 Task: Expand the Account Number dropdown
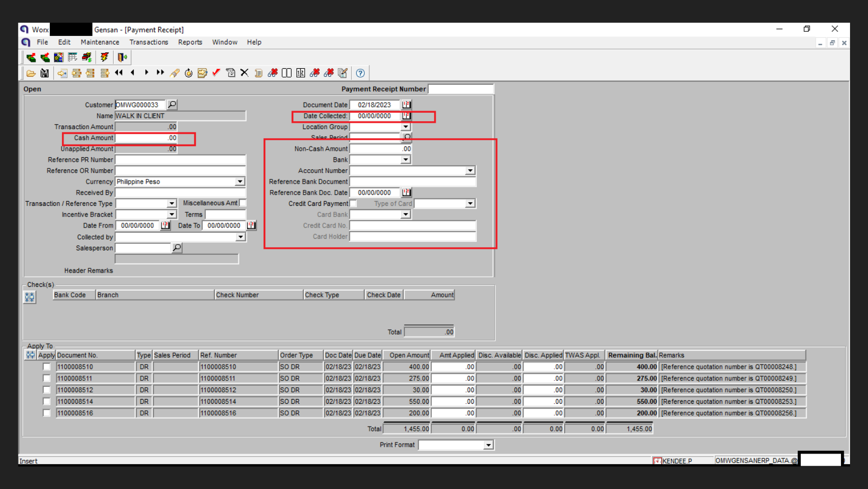[x=470, y=171]
